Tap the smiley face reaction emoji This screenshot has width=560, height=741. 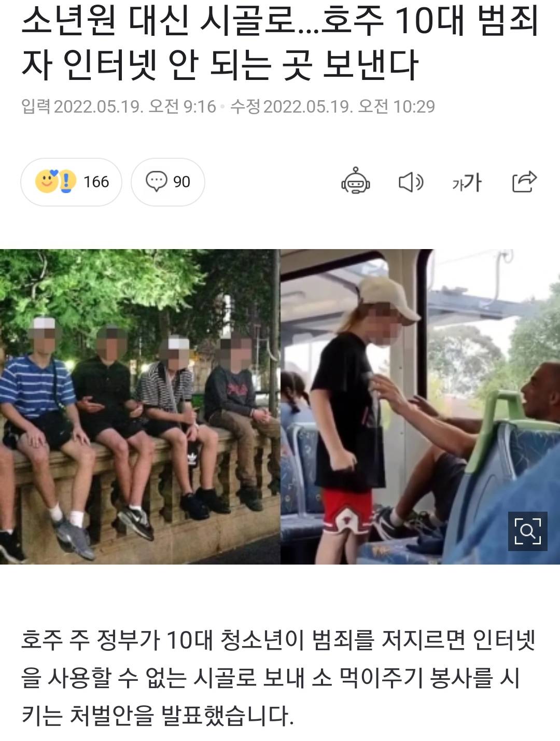coord(47,182)
